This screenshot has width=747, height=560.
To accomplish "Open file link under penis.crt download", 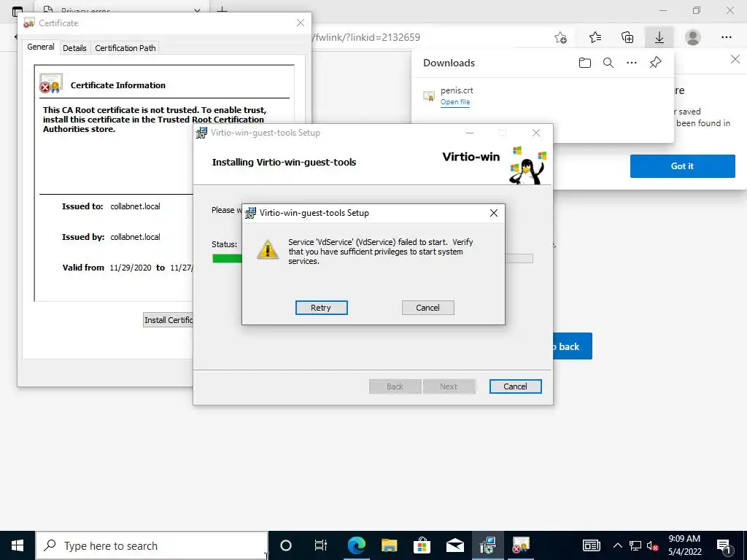I will point(455,102).
